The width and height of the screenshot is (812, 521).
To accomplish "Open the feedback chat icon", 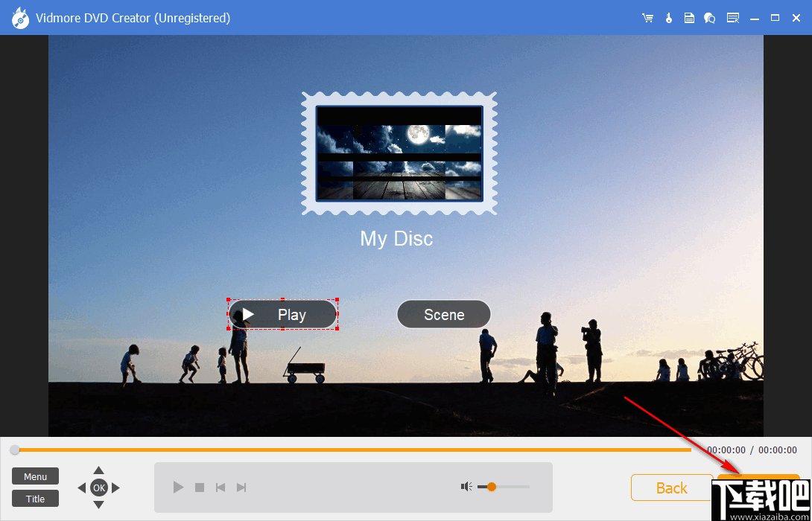I will 709,17.
